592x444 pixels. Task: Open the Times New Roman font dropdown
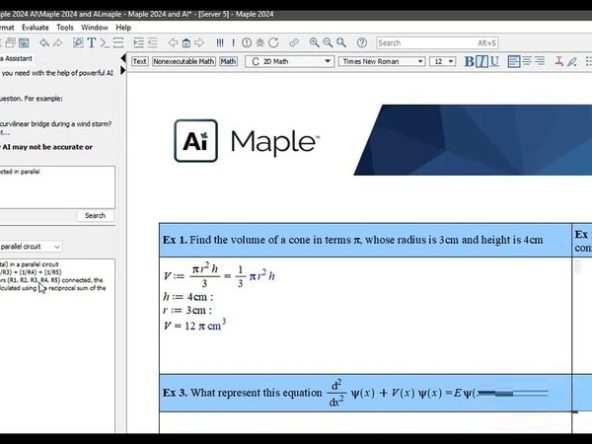(382, 61)
